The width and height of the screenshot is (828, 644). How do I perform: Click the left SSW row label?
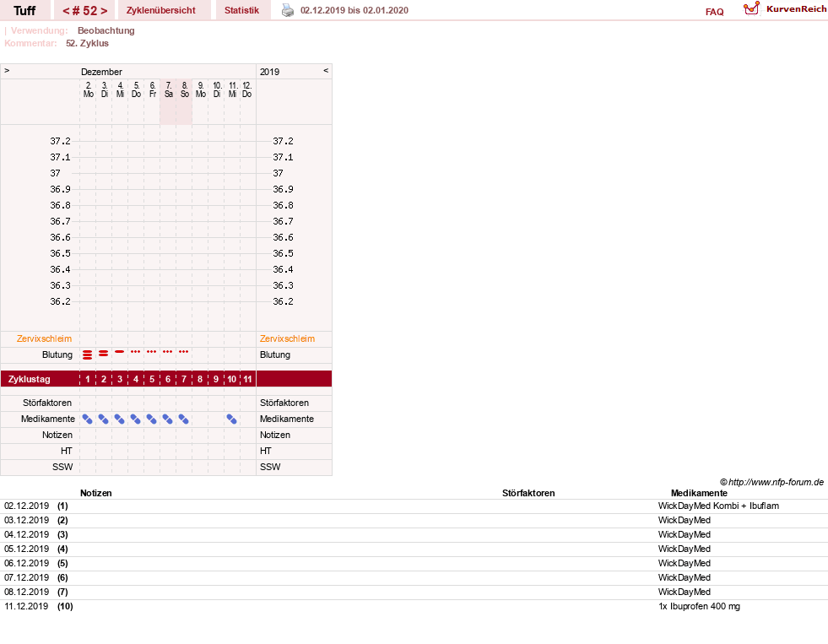point(62,467)
